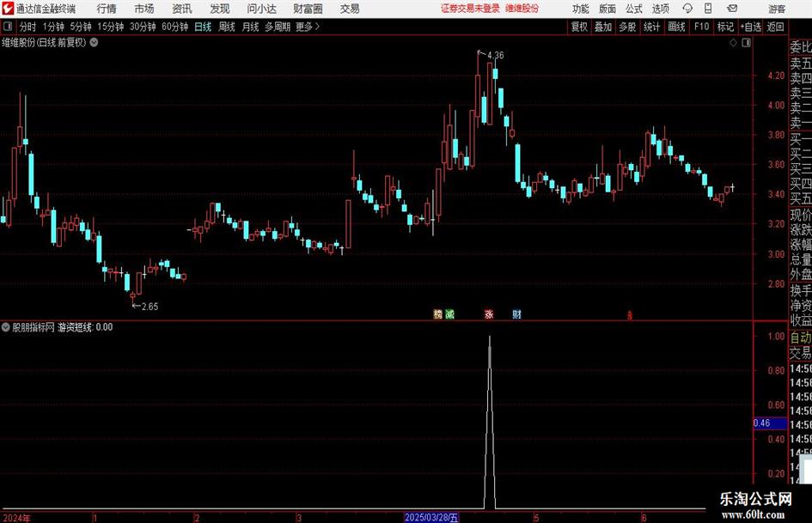Click 证券交易未登录 login link
The width and height of the screenshot is (812, 523).
470,9
